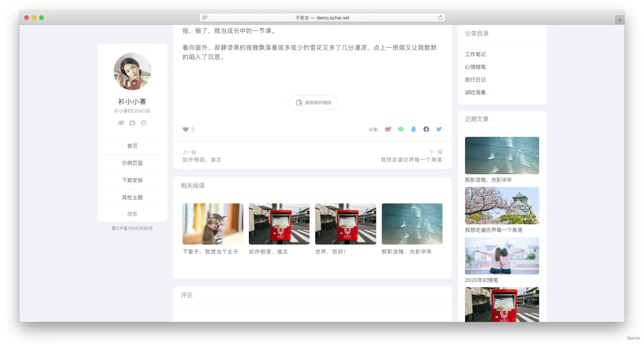Click the reader mode icon in address bar
The height and width of the screenshot is (344, 644).
click(x=204, y=18)
